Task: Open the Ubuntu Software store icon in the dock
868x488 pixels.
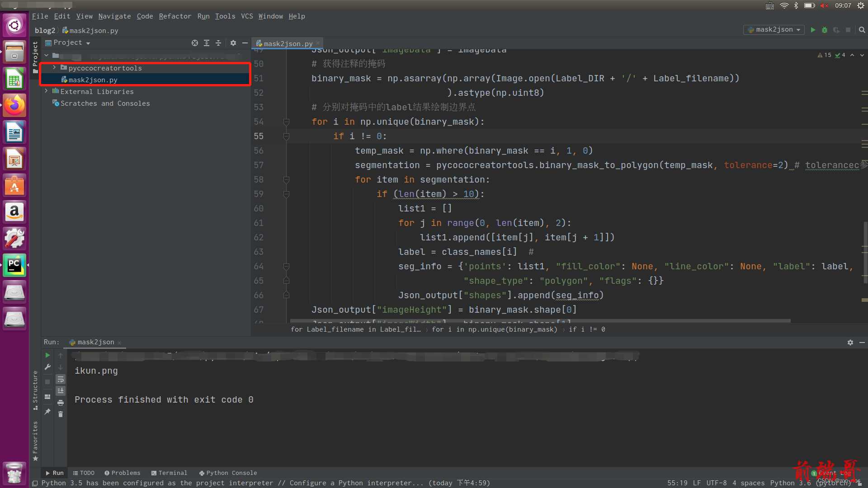Action: click(14, 185)
